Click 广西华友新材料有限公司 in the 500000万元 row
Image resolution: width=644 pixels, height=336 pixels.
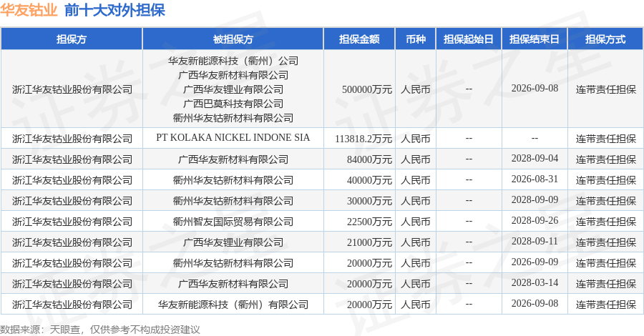pyautogui.click(x=233, y=74)
